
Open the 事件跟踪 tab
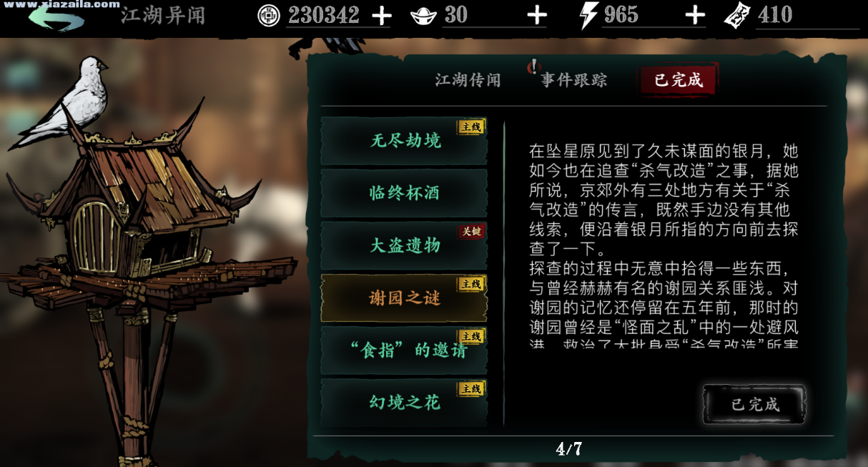click(573, 80)
